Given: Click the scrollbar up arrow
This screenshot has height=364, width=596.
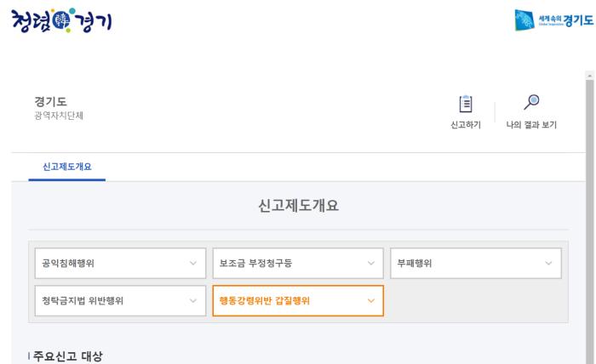Looking at the screenshot, I should pyautogui.click(x=589, y=76).
